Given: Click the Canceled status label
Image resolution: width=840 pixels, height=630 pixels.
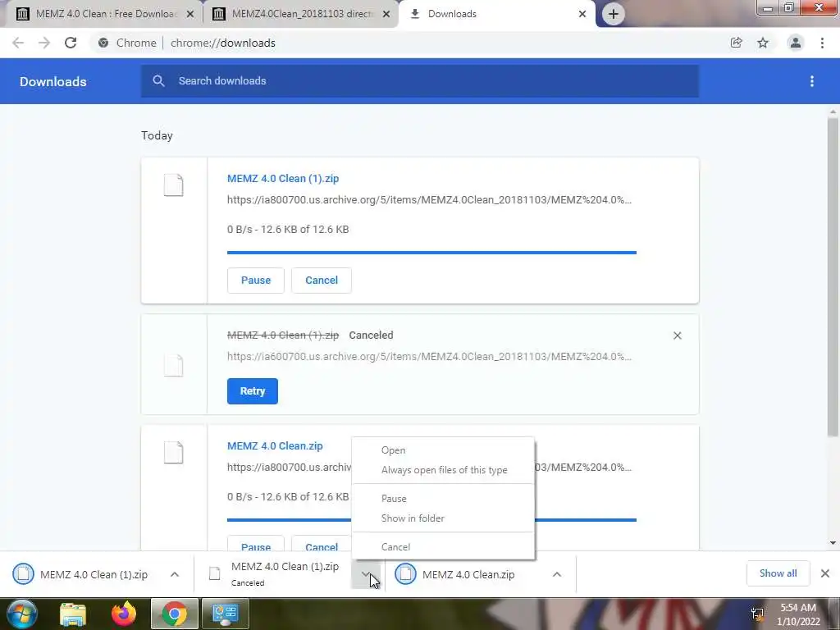Looking at the screenshot, I should click(371, 336).
